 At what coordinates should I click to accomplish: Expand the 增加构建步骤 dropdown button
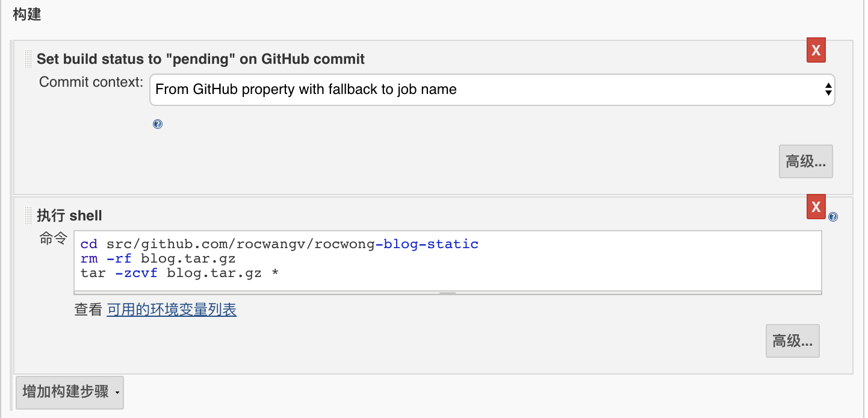70,392
